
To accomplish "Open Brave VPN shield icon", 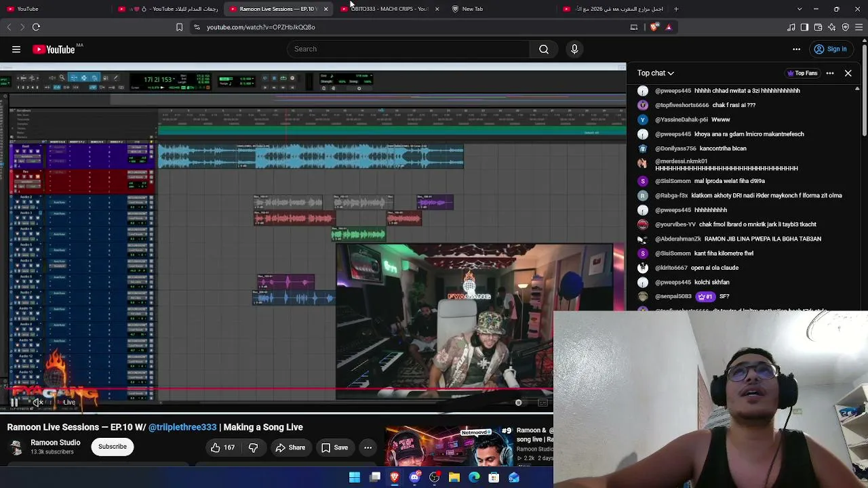I will tap(845, 27).
